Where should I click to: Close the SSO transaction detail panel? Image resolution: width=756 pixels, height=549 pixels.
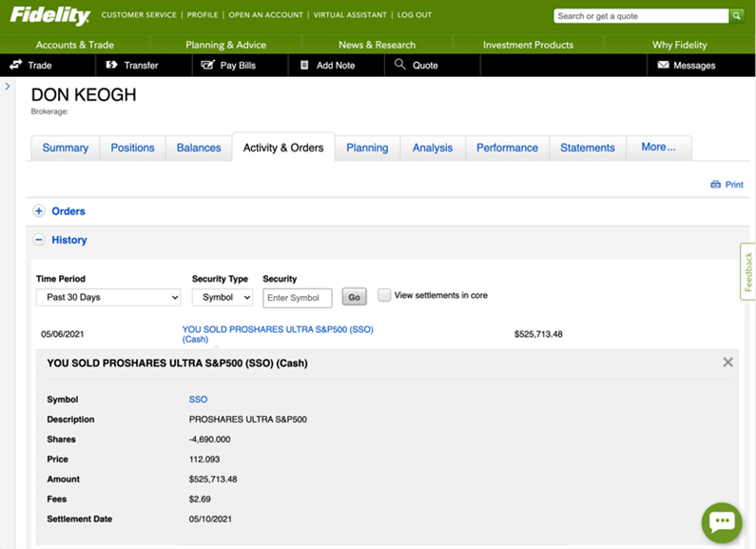(727, 363)
